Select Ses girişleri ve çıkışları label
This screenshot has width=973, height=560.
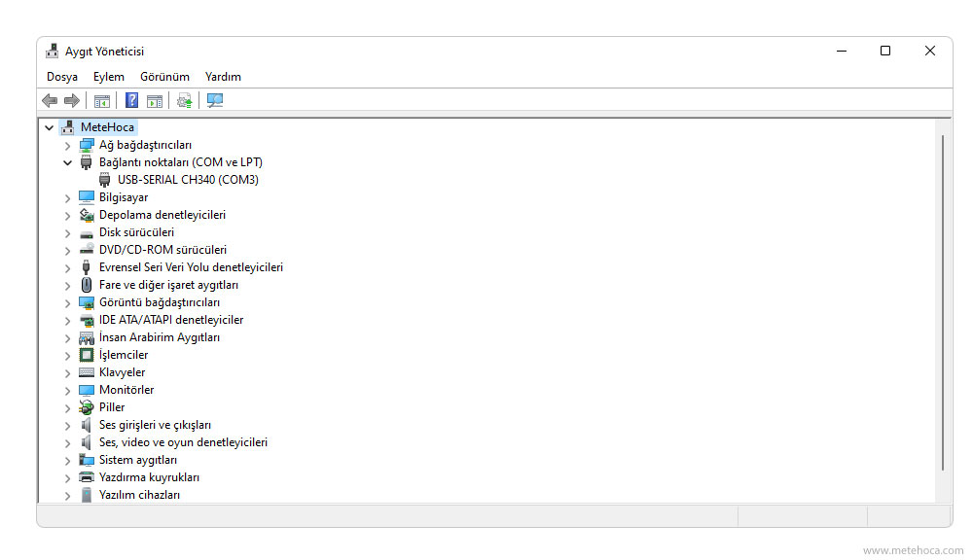click(x=155, y=425)
